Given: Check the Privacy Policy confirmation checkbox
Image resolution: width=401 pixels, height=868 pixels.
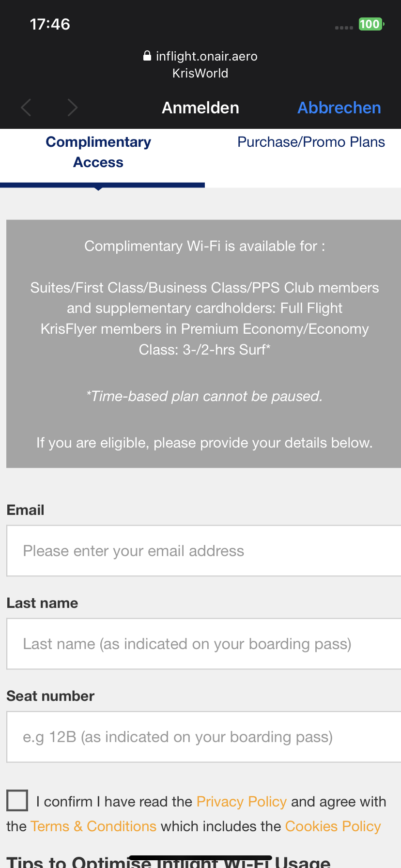Looking at the screenshot, I should [x=17, y=800].
